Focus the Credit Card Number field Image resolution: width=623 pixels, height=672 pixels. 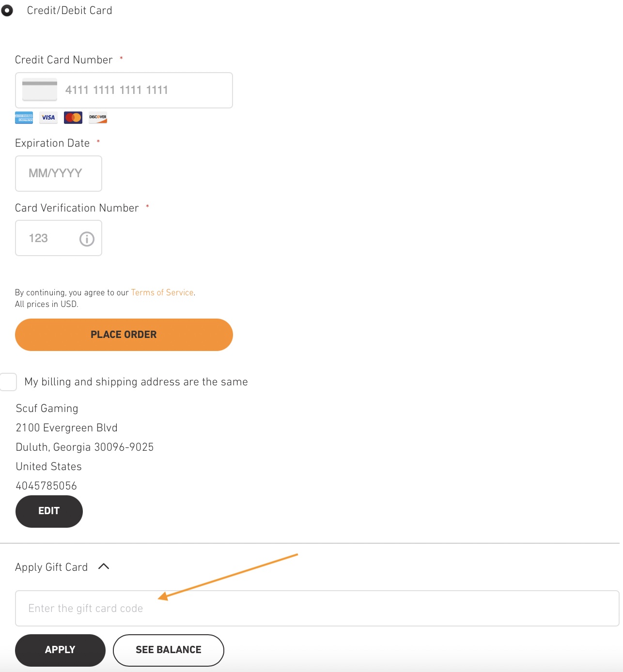[145, 90]
